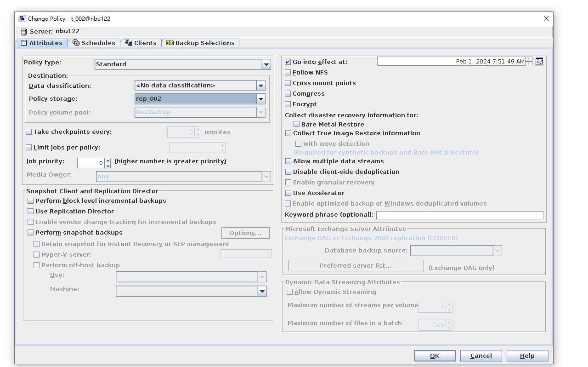Check Perform snapshot backups
The width and height of the screenshot is (588, 367).
(x=31, y=232)
